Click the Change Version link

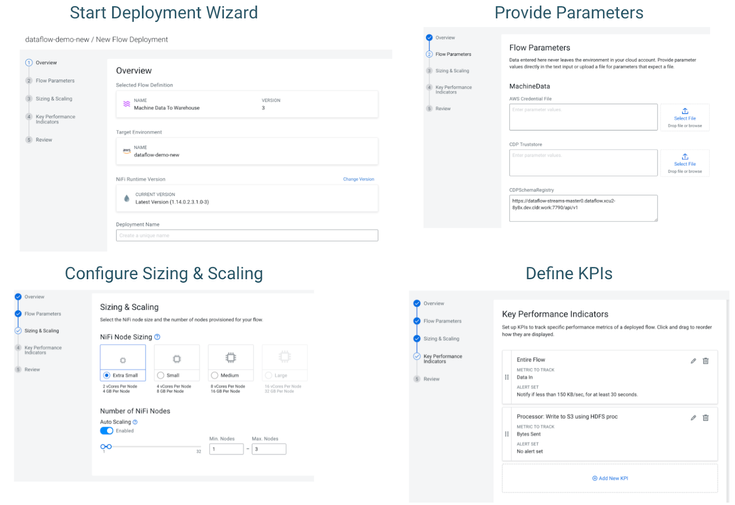(359, 179)
